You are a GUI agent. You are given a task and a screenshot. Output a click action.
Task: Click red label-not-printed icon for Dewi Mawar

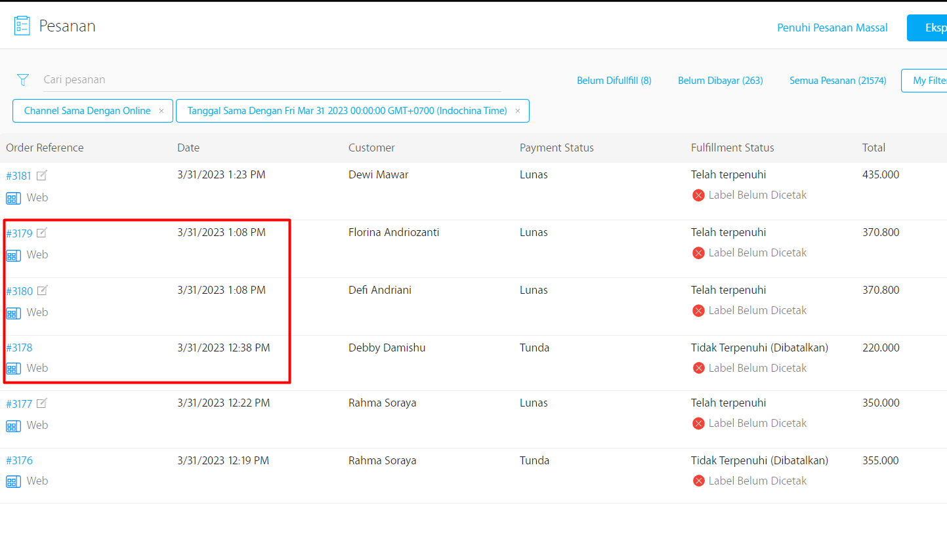(698, 195)
